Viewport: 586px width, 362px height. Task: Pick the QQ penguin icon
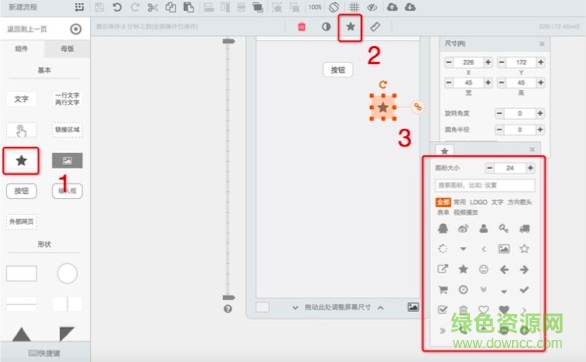[443, 228]
